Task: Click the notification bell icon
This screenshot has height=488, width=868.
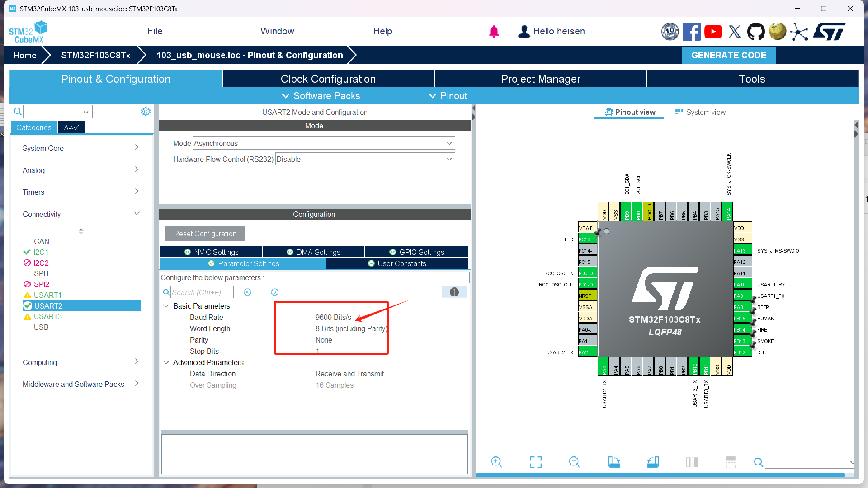Action: 494,32
